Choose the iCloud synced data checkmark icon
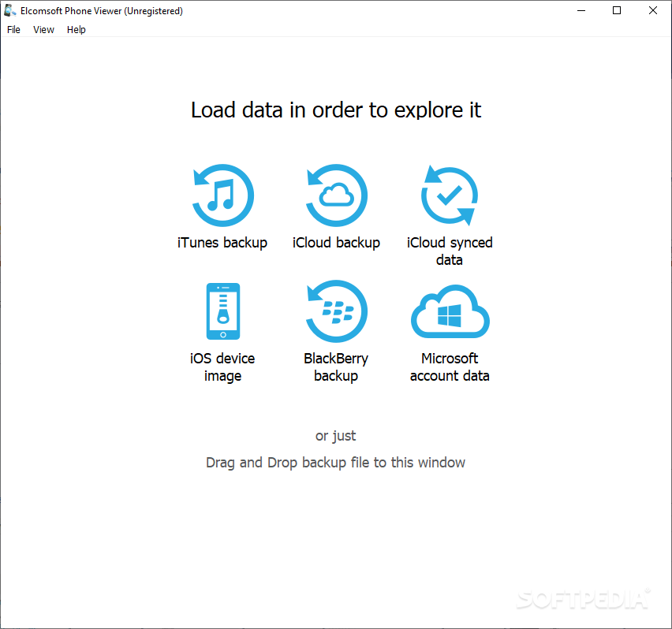672x629 pixels. coord(450,195)
